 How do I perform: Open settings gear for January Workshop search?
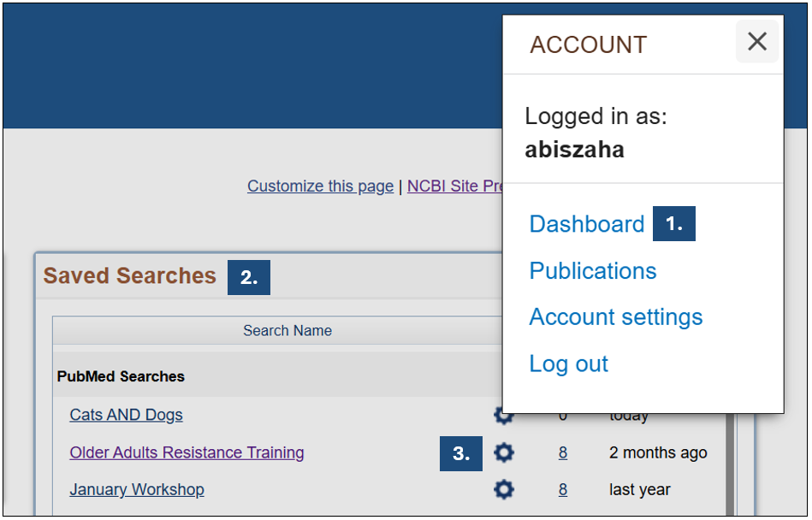(503, 489)
